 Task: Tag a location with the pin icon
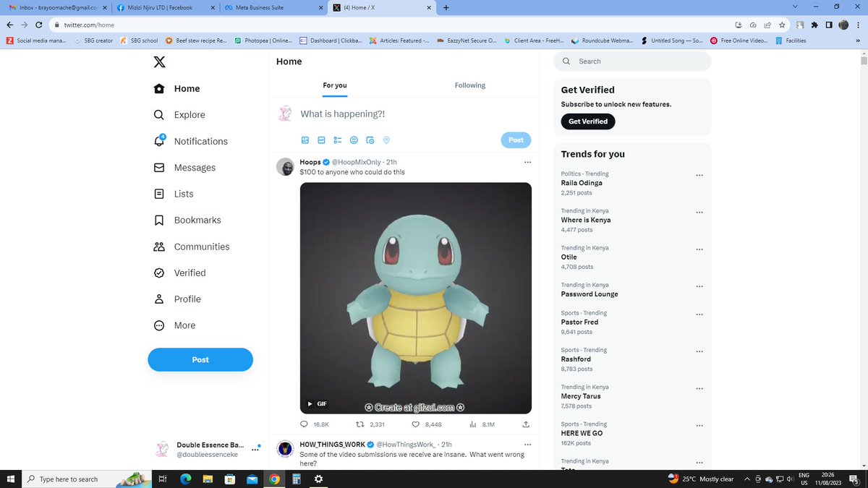pos(386,140)
